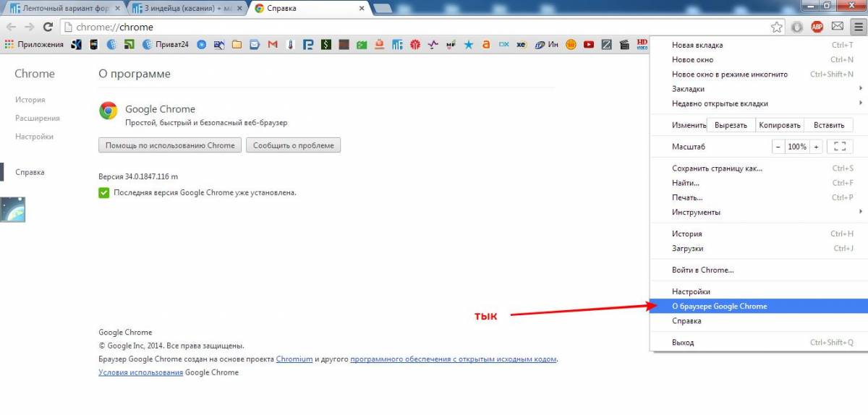Expand the Инструменты submenu
The height and width of the screenshot is (415, 868).
[757, 212]
